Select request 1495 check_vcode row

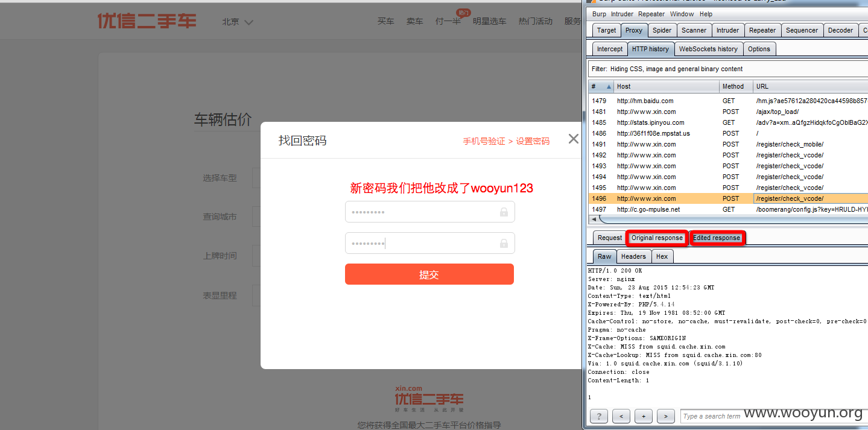click(728, 188)
